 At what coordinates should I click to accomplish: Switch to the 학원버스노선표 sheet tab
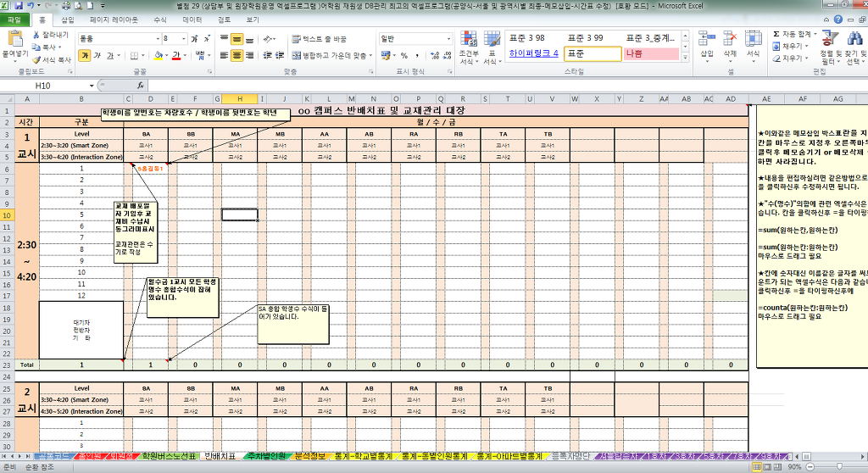(x=169, y=456)
